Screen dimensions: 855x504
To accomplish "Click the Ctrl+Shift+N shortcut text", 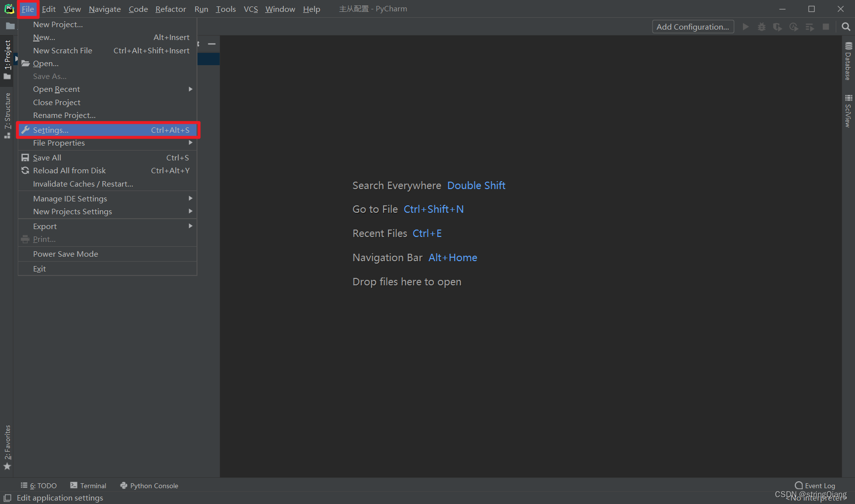I will tap(434, 209).
